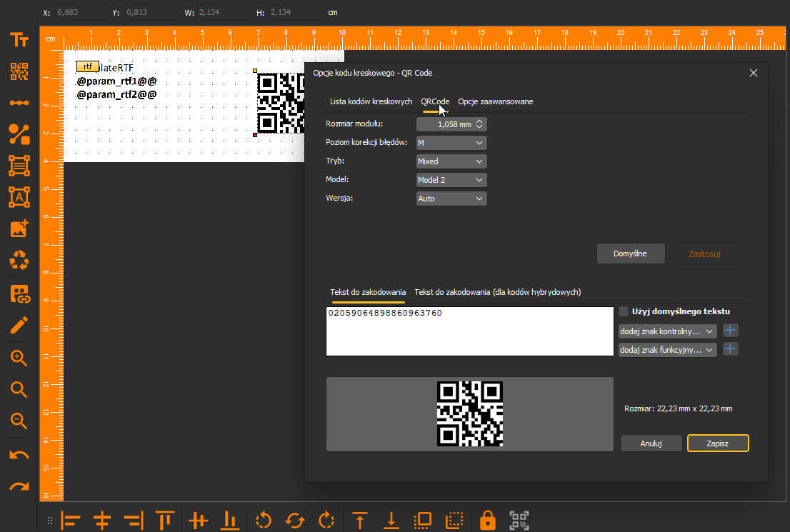The image size is (790, 532).
Task: Group the selected objects
Action: click(x=422, y=521)
